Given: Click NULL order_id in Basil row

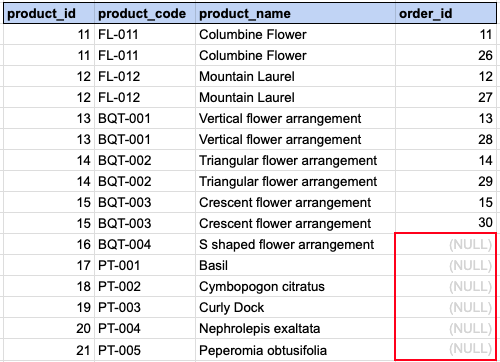Looking at the screenshot, I should pyautogui.click(x=446, y=265).
